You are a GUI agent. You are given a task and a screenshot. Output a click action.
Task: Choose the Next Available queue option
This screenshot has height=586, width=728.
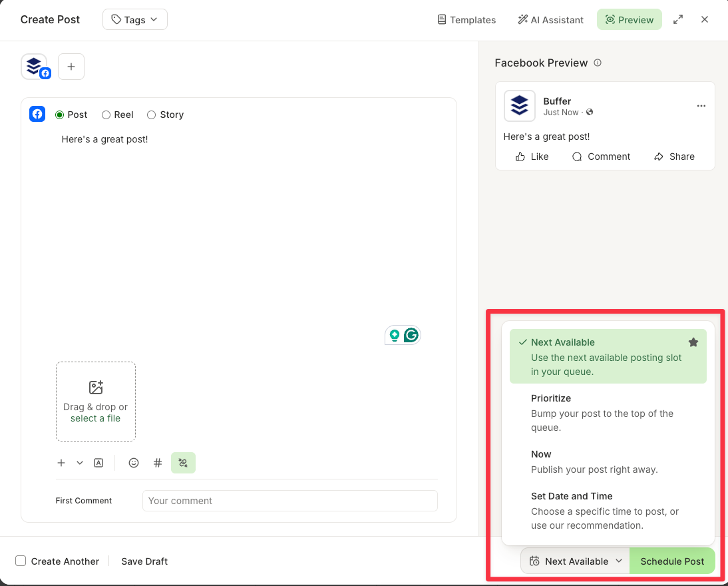(608, 356)
